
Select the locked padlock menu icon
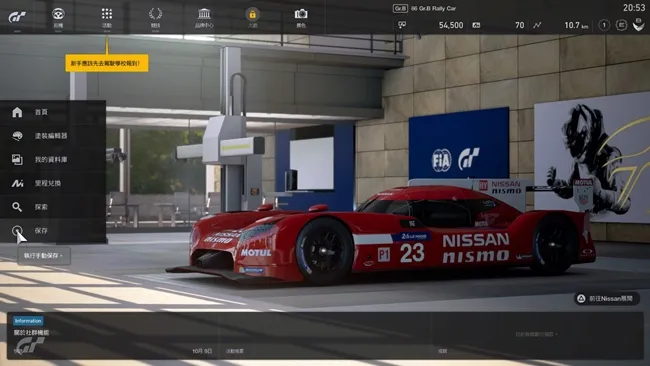(252, 15)
